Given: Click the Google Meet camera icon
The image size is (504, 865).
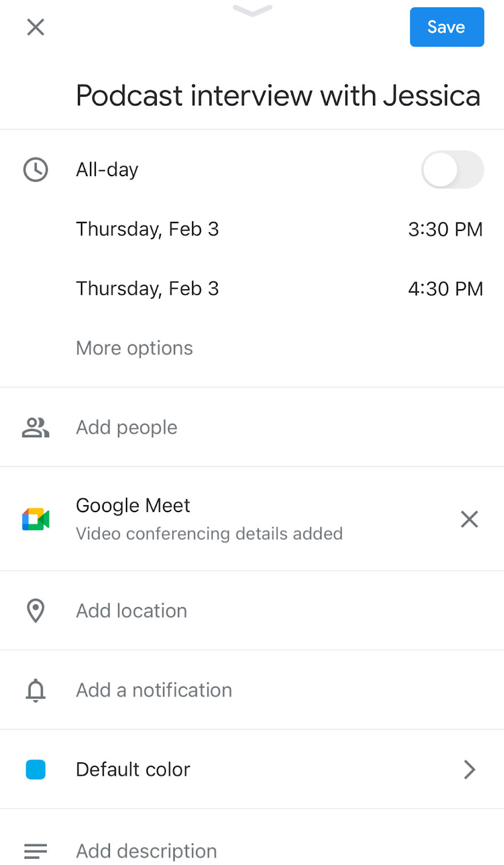Looking at the screenshot, I should [x=35, y=519].
